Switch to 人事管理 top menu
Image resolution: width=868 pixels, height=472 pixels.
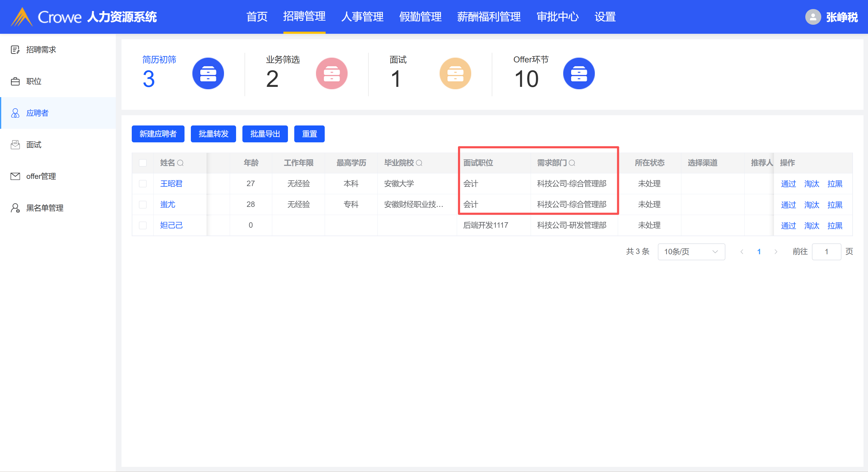(362, 17)
